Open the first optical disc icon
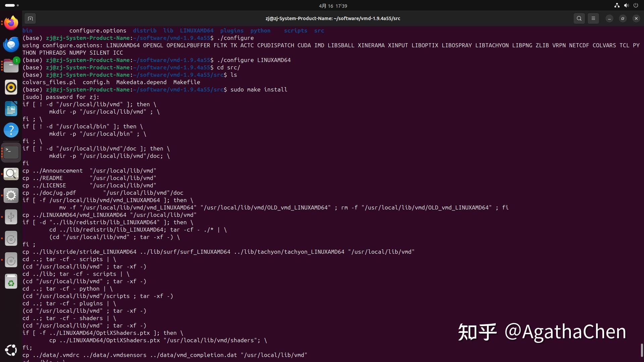The width and height of the screenshot is (644, 362). coord(11,239)
